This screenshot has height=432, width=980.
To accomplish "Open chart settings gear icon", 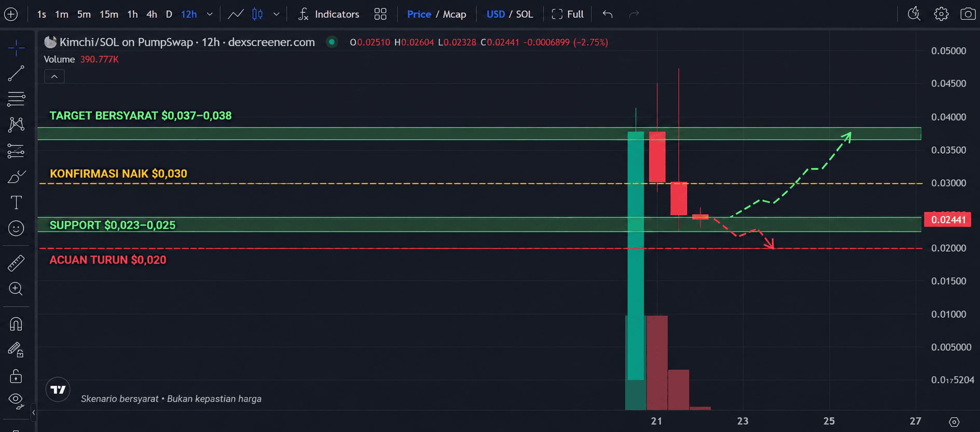I will (941, 14).
